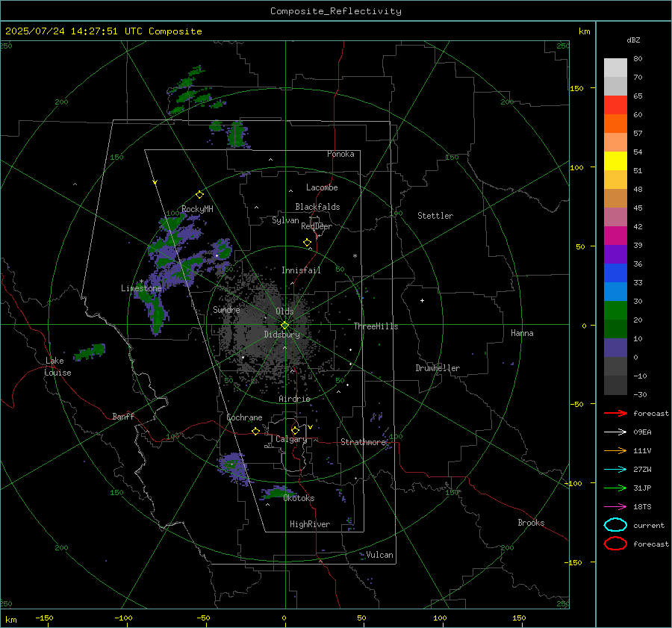Viewport: 672px width, 628px height.
Task: Click the RedDeer city label
Action: click(317, 226)
